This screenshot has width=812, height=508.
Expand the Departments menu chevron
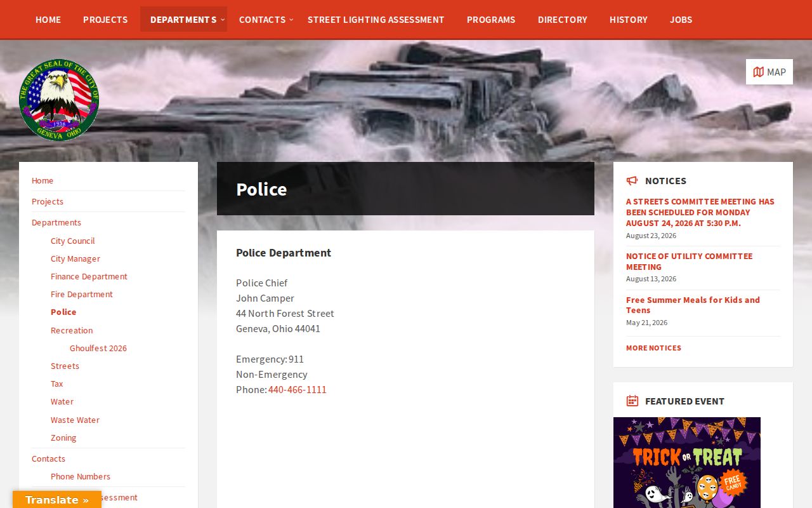click(x=223, y=20)
